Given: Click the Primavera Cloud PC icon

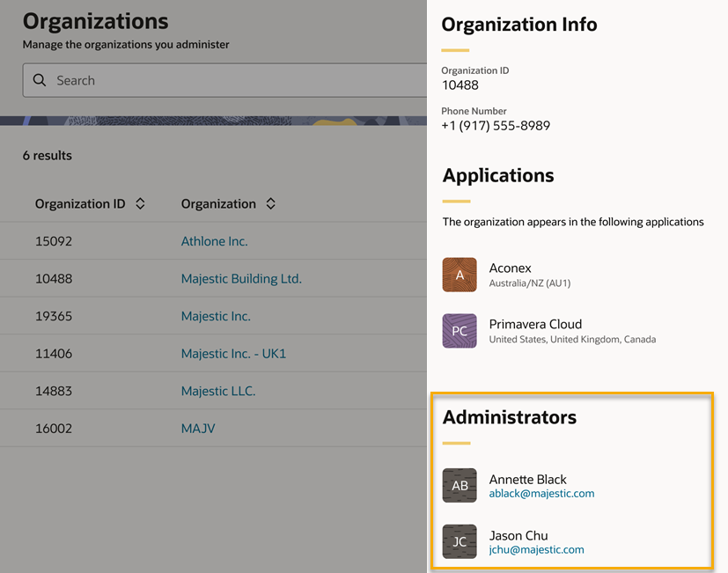Looking at the screenshot, I should pyautogui.click(x=460, y=331).
